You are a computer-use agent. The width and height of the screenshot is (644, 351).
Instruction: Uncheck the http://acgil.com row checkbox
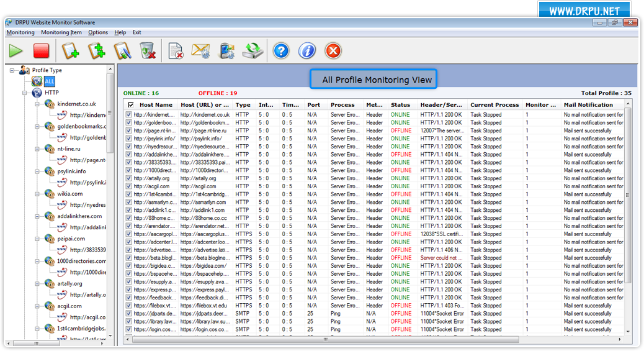point(129,186)
